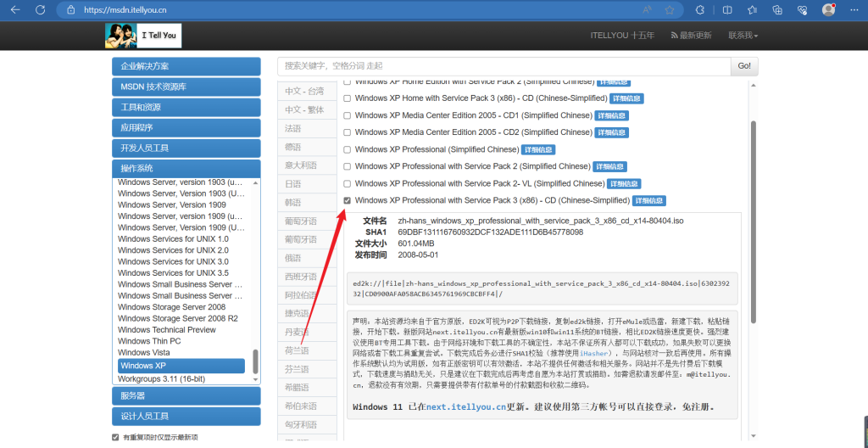Add page to favorites with the star icon
This screenshot has width=868, height=448.
point(670,10)
